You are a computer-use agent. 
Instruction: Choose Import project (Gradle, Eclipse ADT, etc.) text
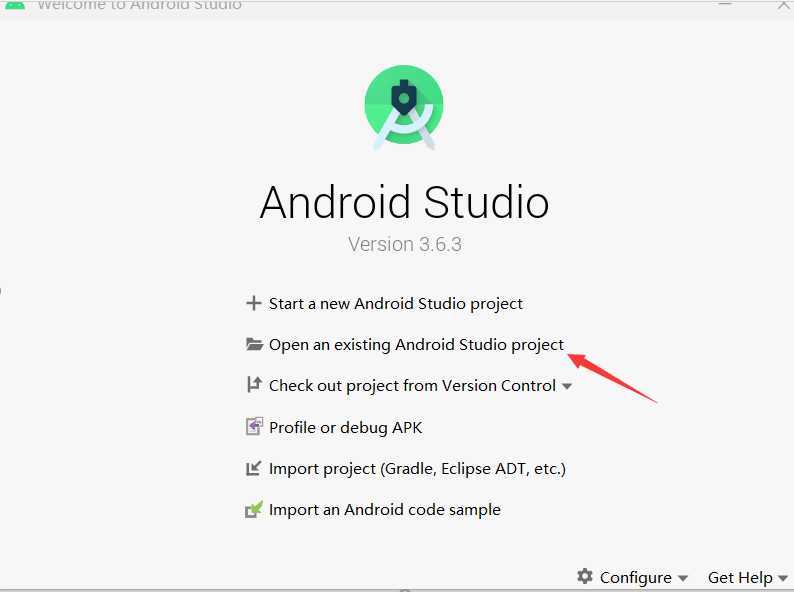point(417,469)
